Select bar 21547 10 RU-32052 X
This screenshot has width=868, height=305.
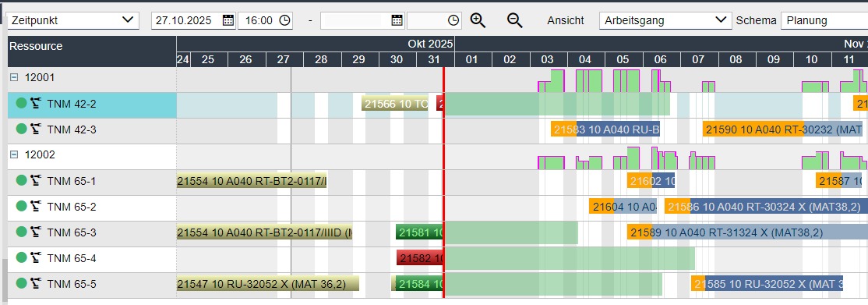[267, 284]
